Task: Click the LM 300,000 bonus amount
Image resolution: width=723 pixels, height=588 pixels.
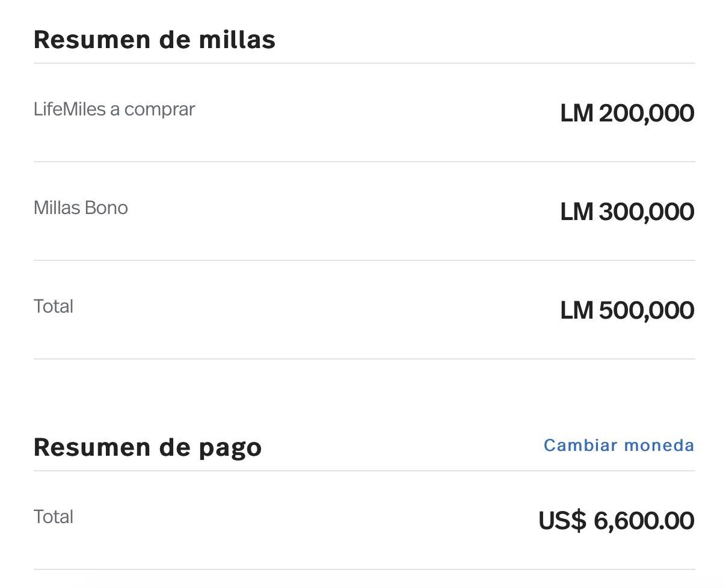Action: point(627,212)
